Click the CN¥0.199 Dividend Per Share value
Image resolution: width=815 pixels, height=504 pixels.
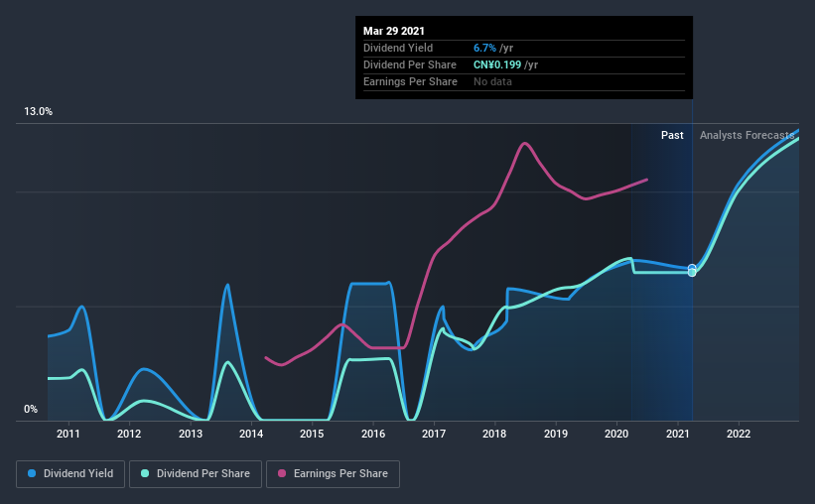click(x=497, y=64)
